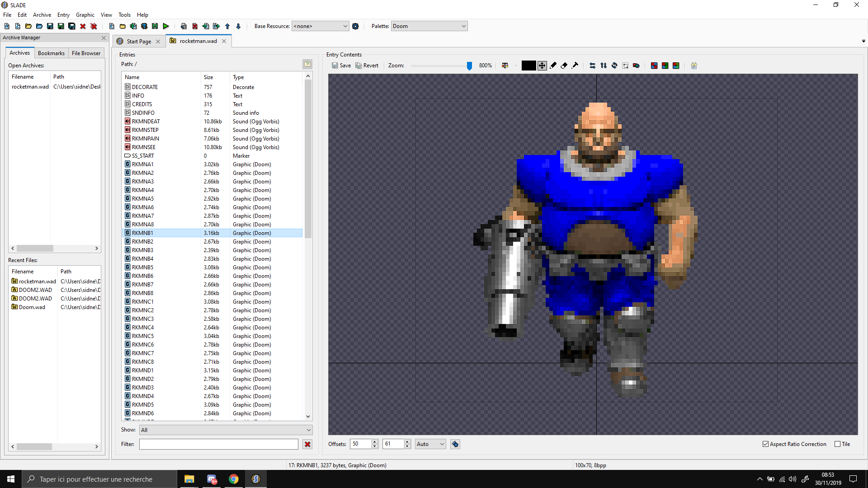Click the Import Files icon
The image size is (868, 488).
(133, 26)
